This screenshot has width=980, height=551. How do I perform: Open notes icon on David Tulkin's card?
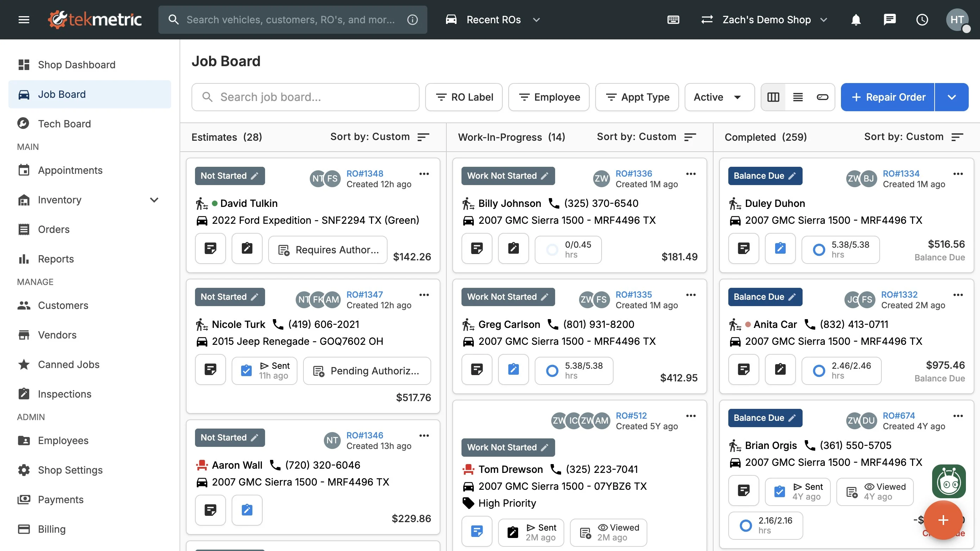click(x=211, y=249)
